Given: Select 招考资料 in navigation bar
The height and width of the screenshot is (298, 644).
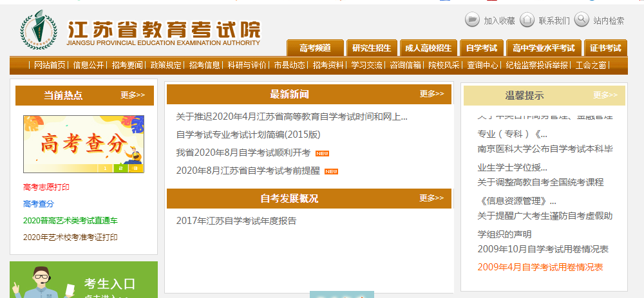Looking at the screenshot, I should click(x=328, y=65).
